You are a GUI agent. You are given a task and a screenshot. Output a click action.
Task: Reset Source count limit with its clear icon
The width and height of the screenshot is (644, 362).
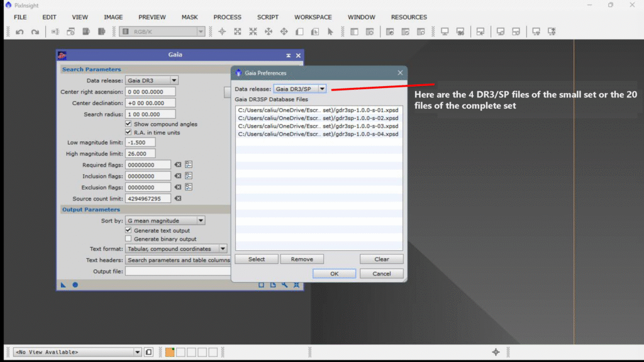(178, 199)
